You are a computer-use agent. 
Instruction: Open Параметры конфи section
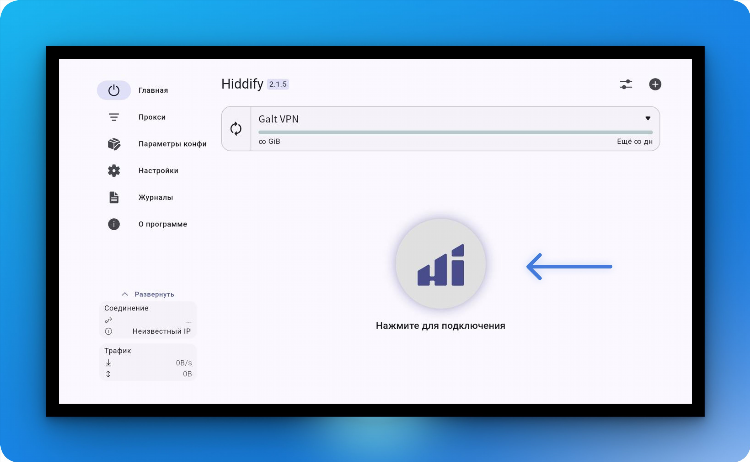click(x=172, y=144)
